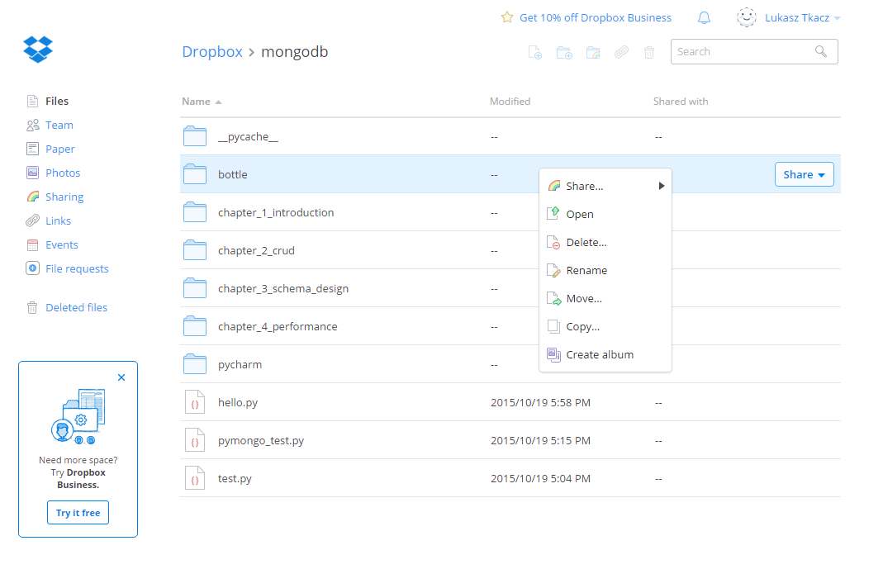Image resolution: width=883 pixels, height=588 pixels.
Task: Click the Try it free button
Action: (x=78, y=513)
